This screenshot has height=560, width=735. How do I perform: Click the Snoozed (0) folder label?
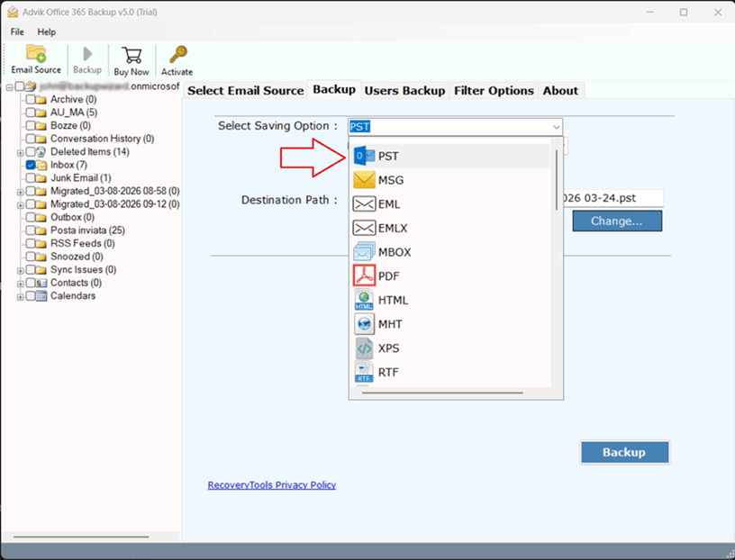pos(77,257)
